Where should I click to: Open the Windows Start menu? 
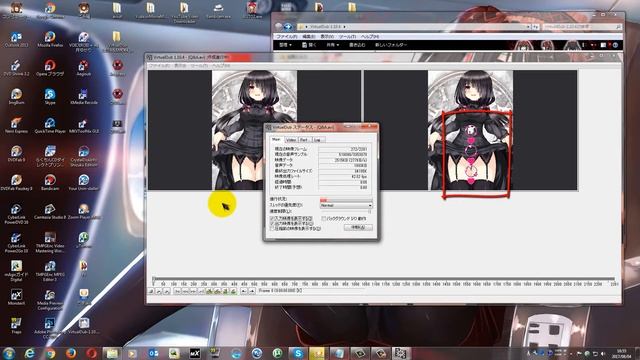coord(9,353)
